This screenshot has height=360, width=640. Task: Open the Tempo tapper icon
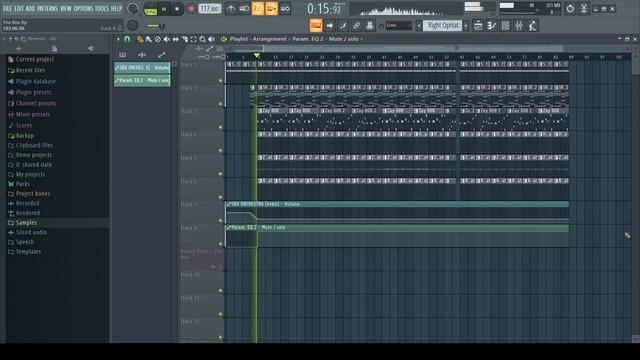click(x=532, y=26)
